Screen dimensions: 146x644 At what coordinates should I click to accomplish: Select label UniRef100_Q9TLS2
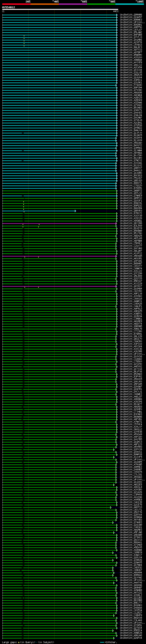pos(131,193)
